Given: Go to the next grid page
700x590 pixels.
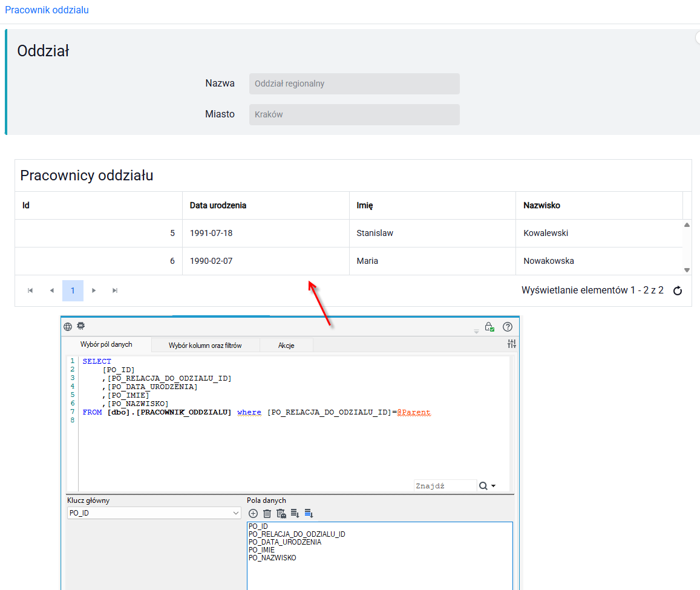Looking at the screenshot, I should (x=94, y=290).
